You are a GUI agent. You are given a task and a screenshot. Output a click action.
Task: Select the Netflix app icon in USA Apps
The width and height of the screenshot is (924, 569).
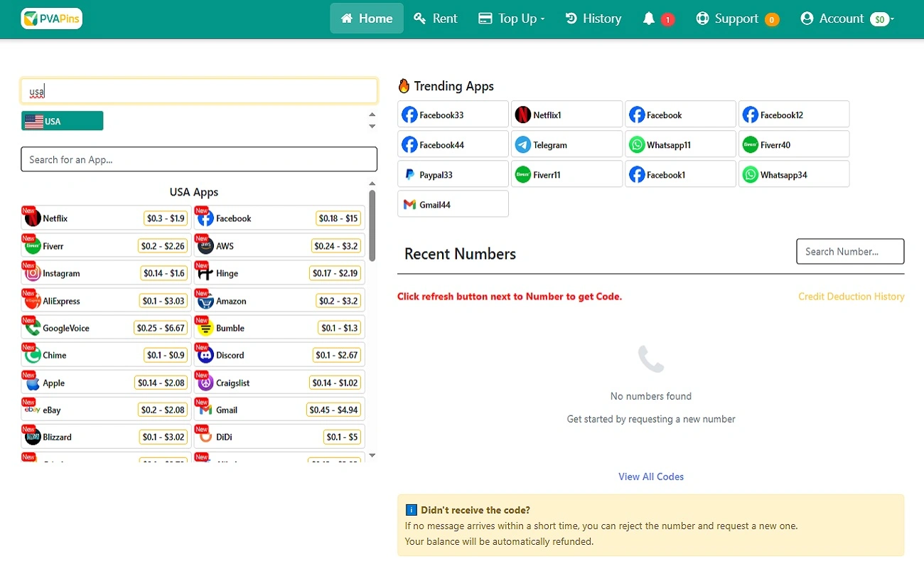coord(33,218)
